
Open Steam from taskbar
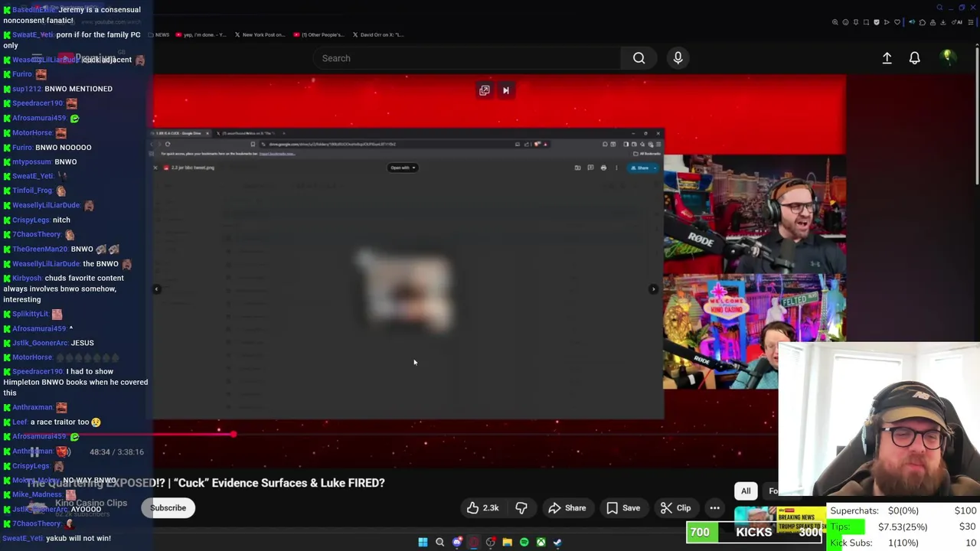[x=557, y=542]
